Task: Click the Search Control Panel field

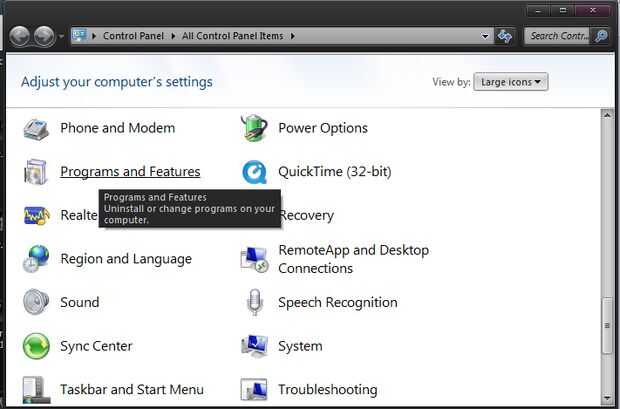Action: coord(558,36)
